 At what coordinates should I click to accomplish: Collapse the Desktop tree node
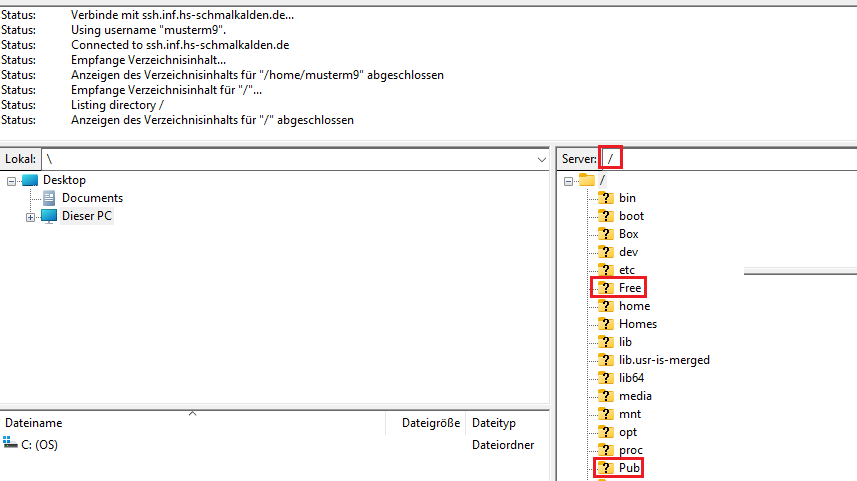click(x=11, y=180)
